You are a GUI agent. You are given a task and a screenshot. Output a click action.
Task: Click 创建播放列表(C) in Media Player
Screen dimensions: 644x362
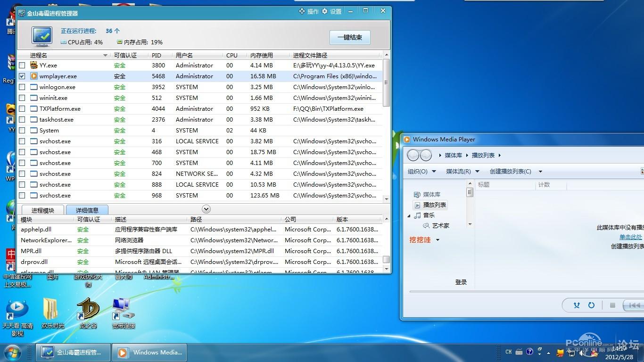(x=510, y=172)
